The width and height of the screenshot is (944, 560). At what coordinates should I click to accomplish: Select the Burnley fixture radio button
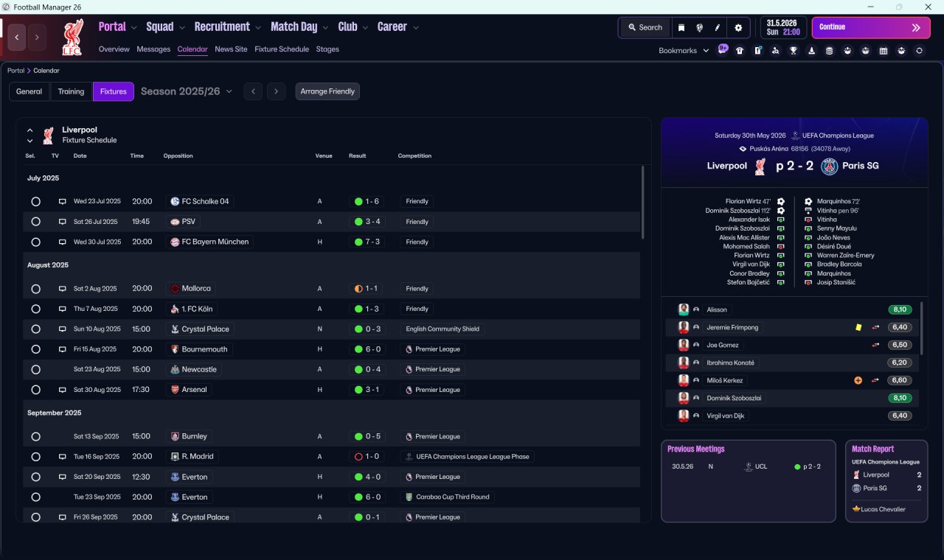coord(35,436)
